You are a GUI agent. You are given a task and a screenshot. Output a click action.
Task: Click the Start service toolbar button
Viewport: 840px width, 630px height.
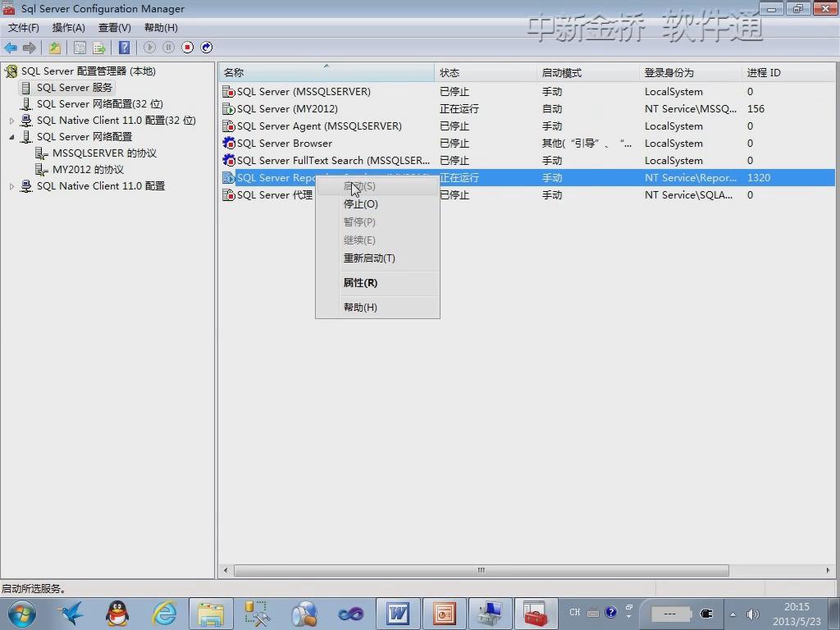point(149,48)
